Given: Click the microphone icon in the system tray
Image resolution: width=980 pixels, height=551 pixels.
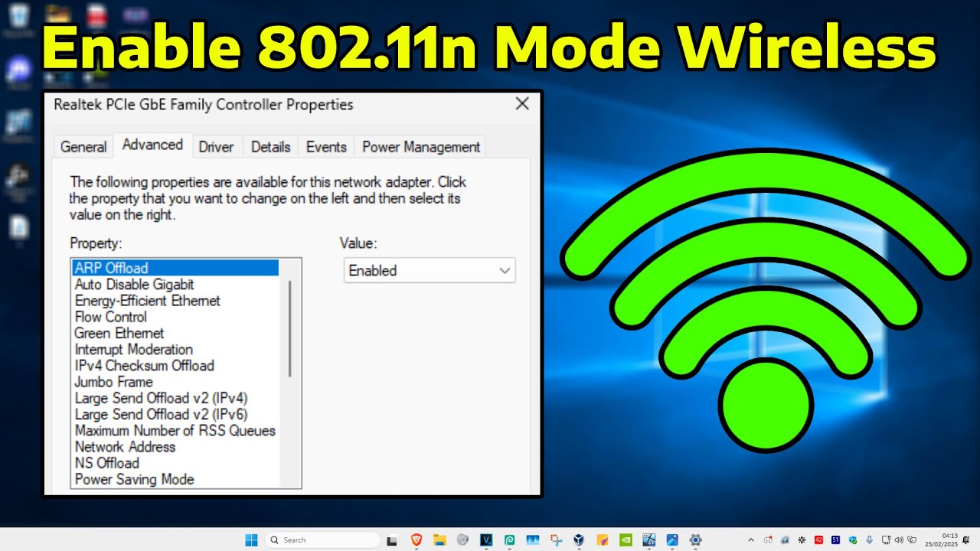Looking at the screenshot, I should pyautogui.click(x=870, y=540).
